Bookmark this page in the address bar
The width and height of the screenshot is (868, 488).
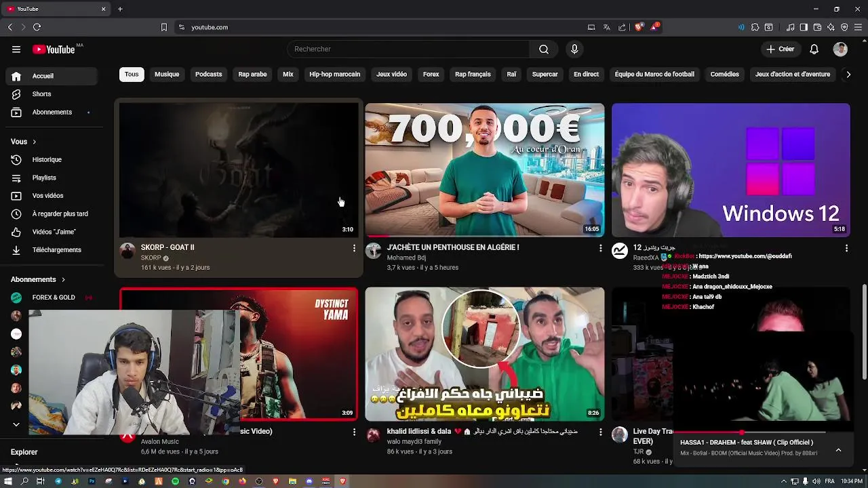pyautogui.click(x=163, y=27)
